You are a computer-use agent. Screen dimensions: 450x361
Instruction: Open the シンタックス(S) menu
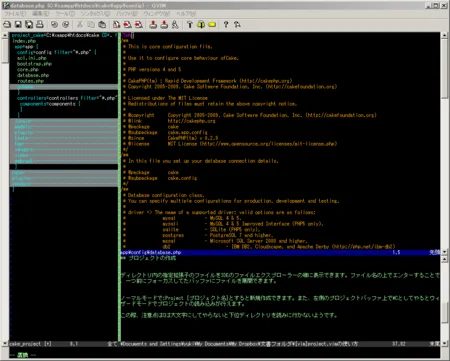tap(95, 14)
